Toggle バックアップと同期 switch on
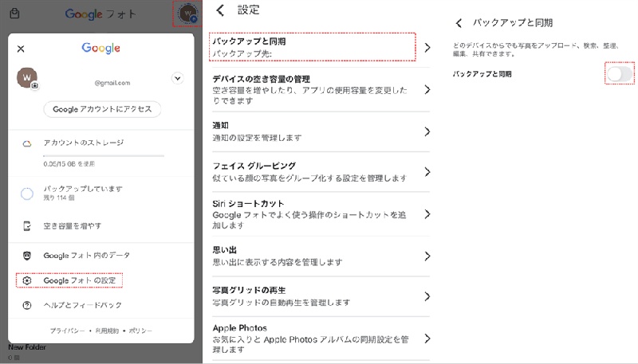Viewport: 638px width, 364px height. [x=620, y=74]
